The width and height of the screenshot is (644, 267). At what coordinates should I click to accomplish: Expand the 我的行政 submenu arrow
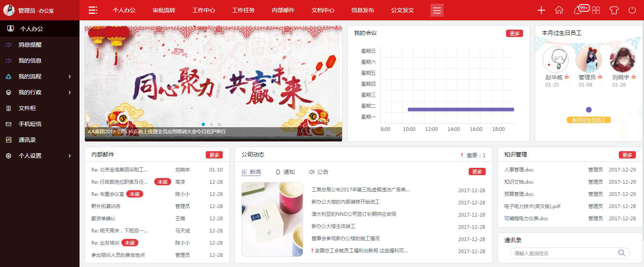[70, 92]
